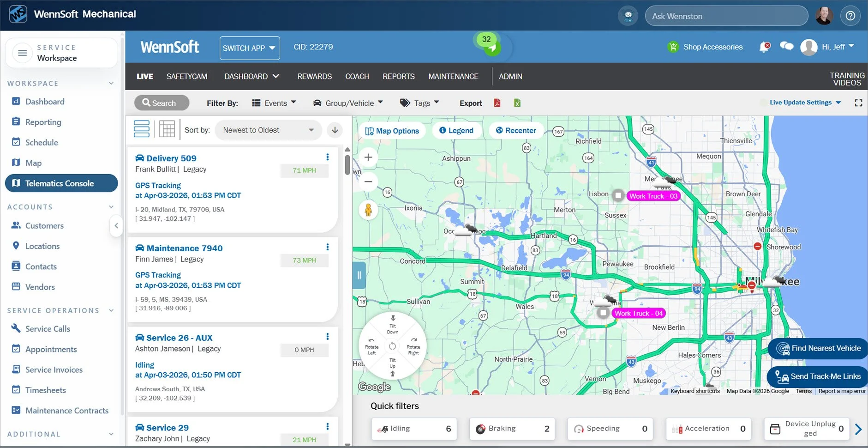This screenshot has height=448, width=868.
Task: Open options menu for Delivery 509
Action: 328,157
